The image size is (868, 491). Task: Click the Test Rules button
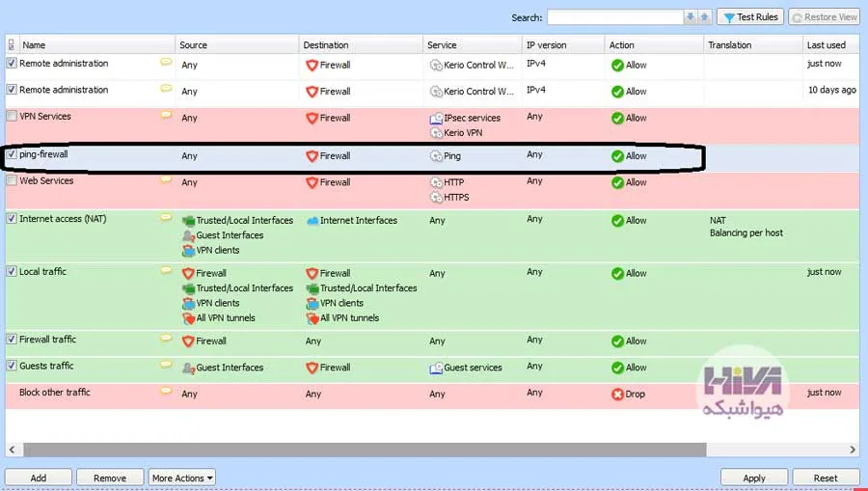pyautogui.click(x=750, y=17)
